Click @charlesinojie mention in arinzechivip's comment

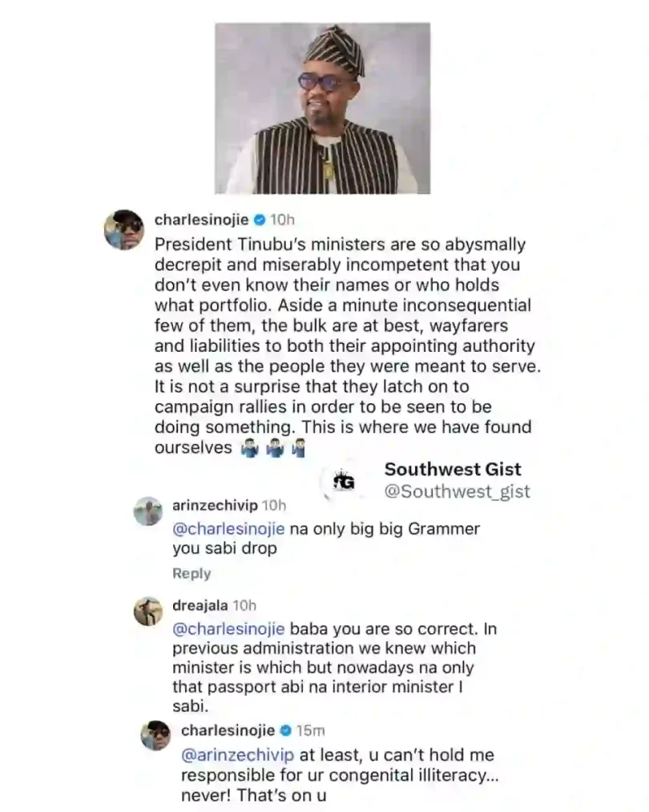228,529
